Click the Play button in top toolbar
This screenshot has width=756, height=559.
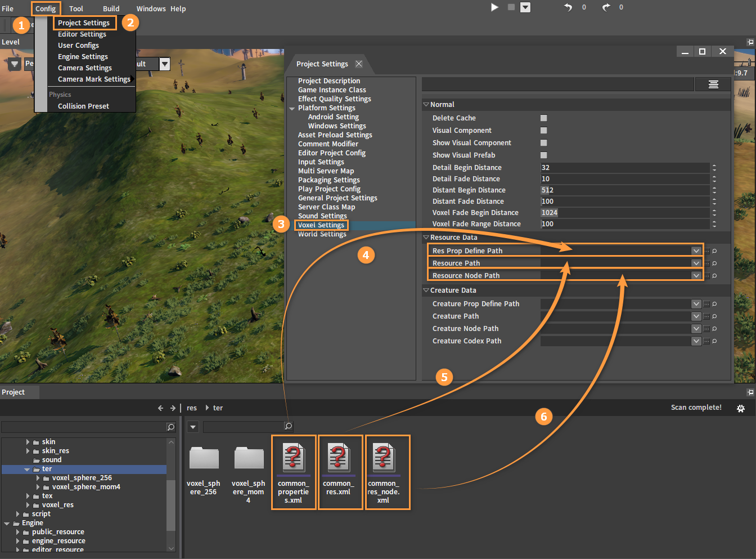tap(494, 7)
